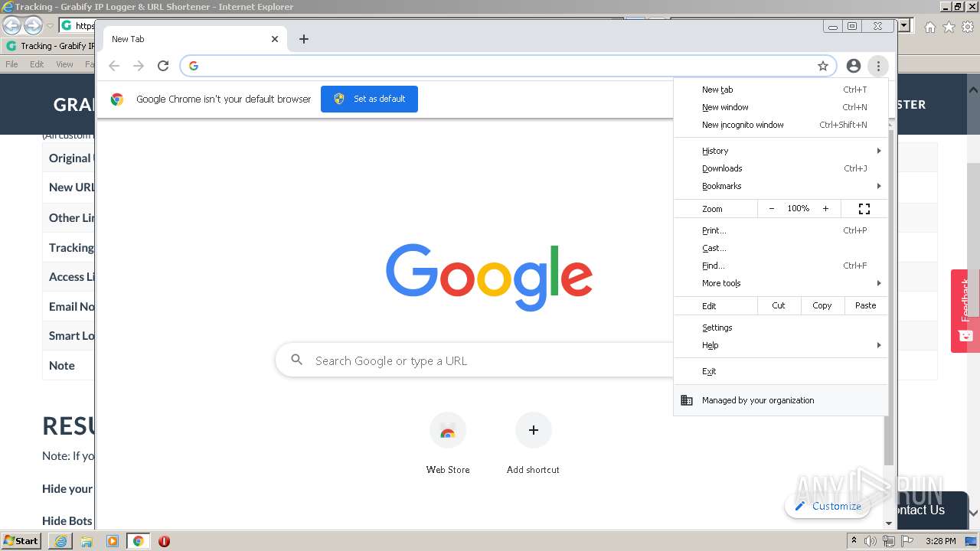The width and height of the screenshot is (980, 551).
Task: Open New incognito window
Action: [781, 125]
